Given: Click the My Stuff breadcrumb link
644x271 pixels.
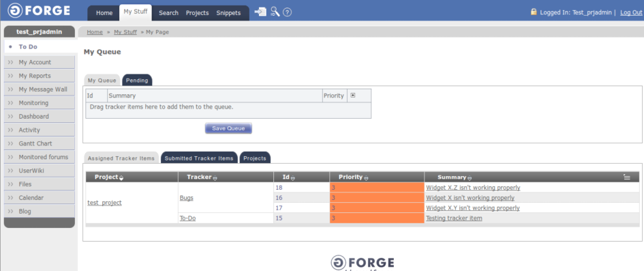Looking at the screenshot, I should click(x=125, y=31).
